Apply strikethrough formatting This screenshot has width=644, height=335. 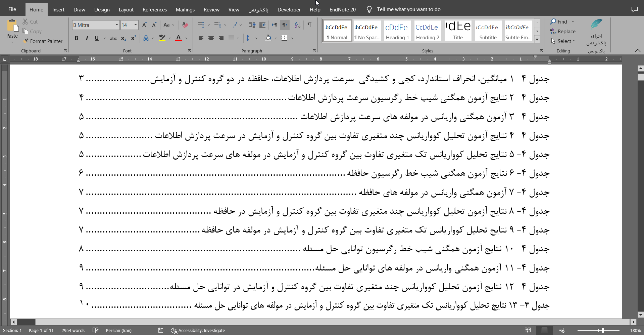pos(113,38)
